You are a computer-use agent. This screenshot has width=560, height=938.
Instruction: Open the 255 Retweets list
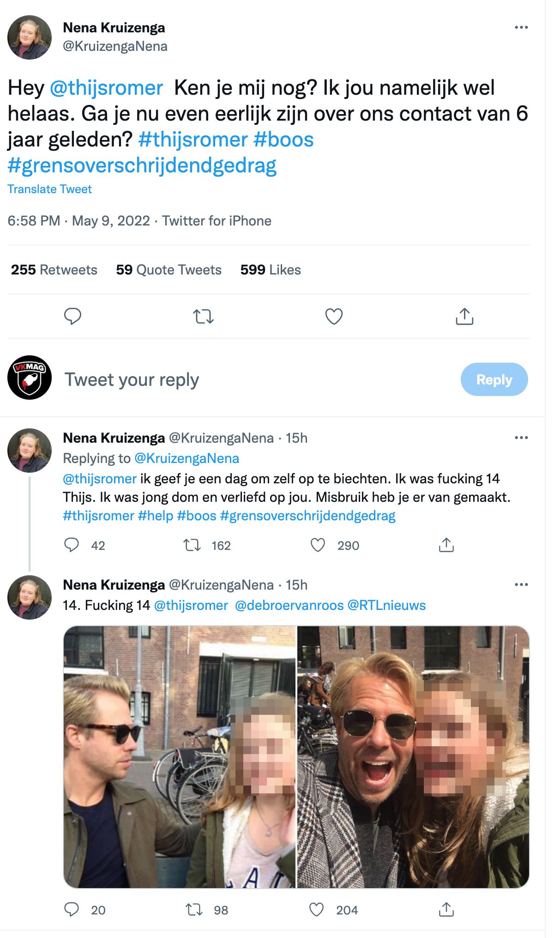coord(54,270)
